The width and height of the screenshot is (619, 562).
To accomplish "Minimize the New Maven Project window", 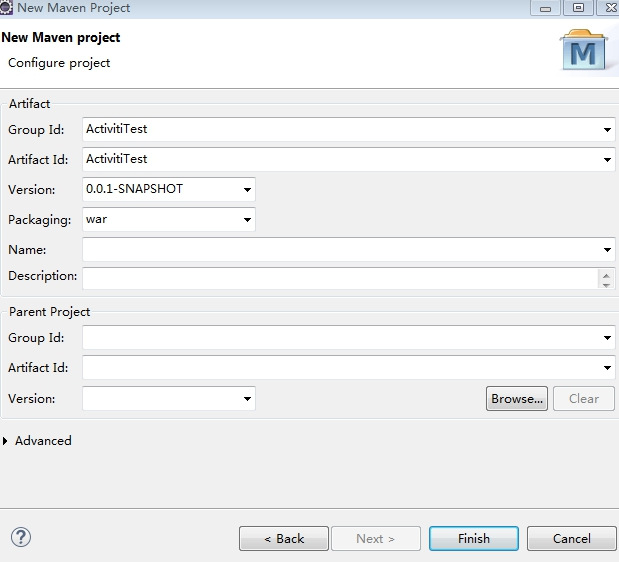I will [545, 7].
